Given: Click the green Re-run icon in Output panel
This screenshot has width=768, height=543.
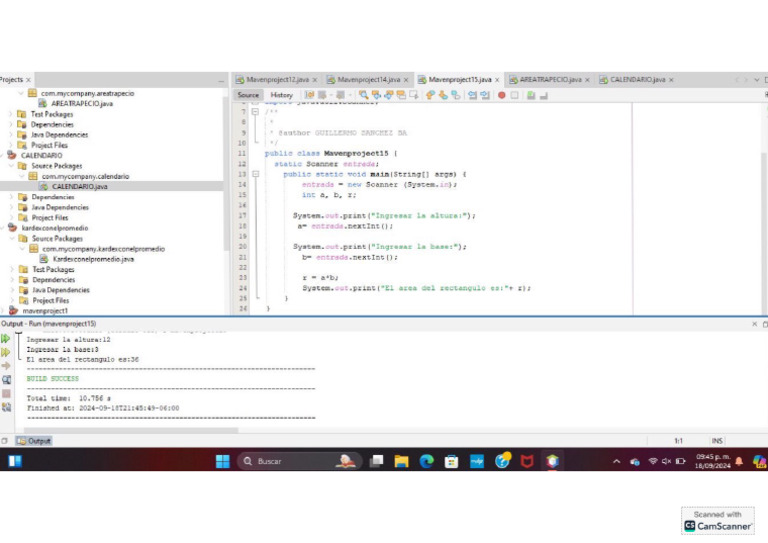Looking at the screenshot, I should pos(7,340).
